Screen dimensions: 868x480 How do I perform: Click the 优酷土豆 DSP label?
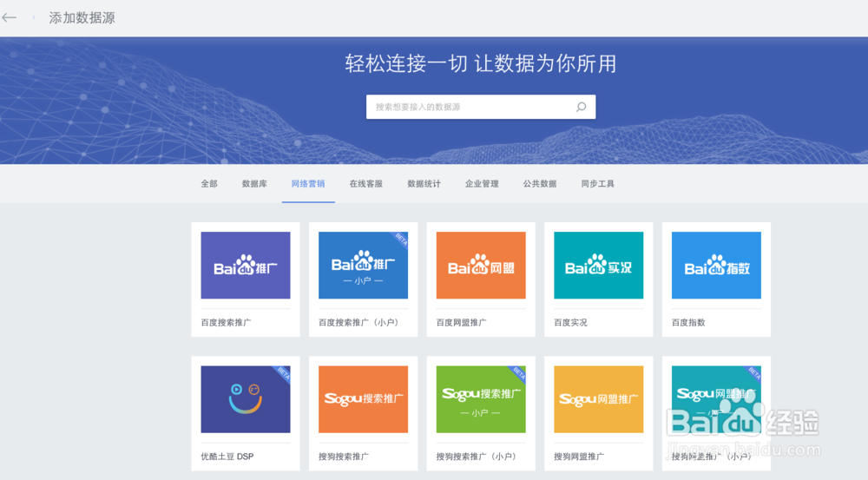tap(227, 457)
